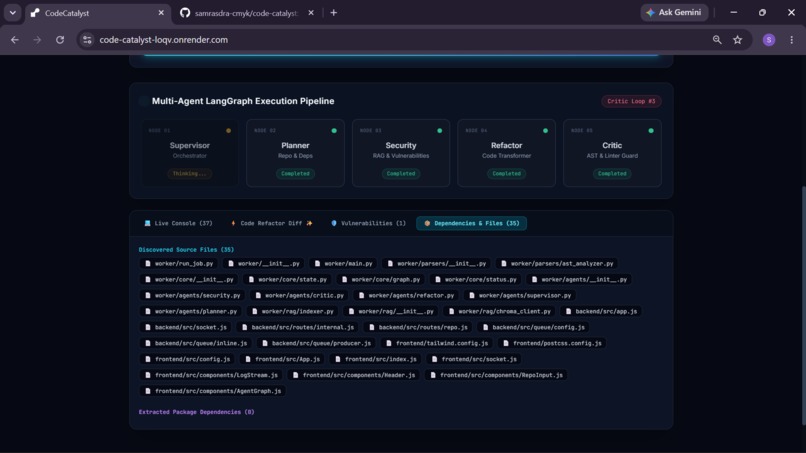
Task: Click the worker/parsers/ast_analyzer.py file chip
Action: click(557, 263)
